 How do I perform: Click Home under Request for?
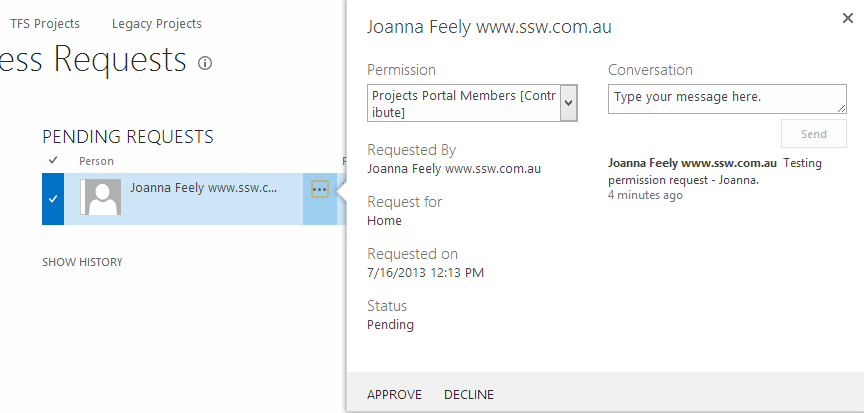pyautogui.click(x=384, y=221)
